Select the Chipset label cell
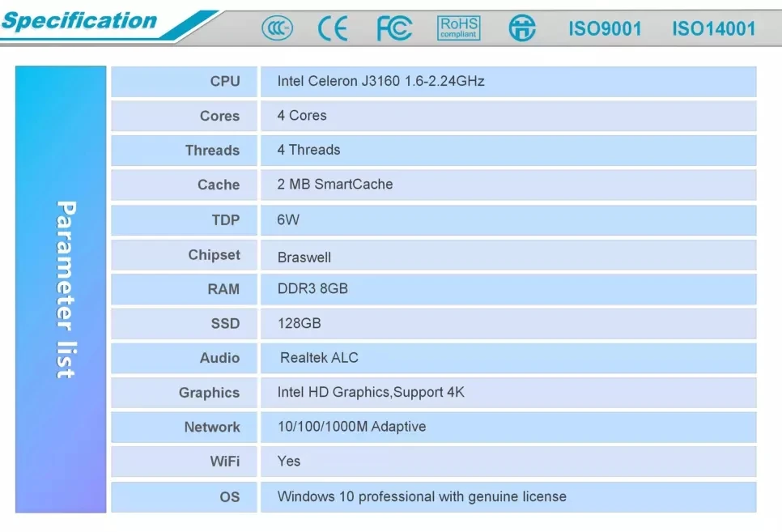The height and width of the screenshot is (532, 782). [x=184, y=255]
